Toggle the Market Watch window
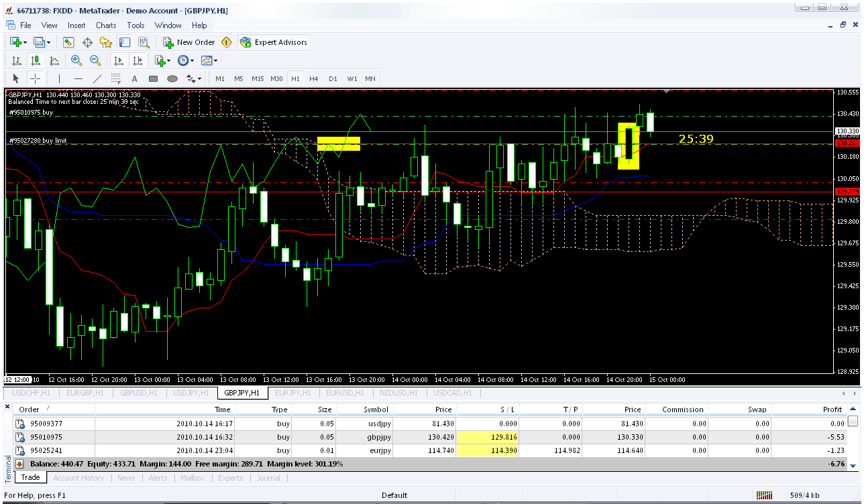 point(68,42)
